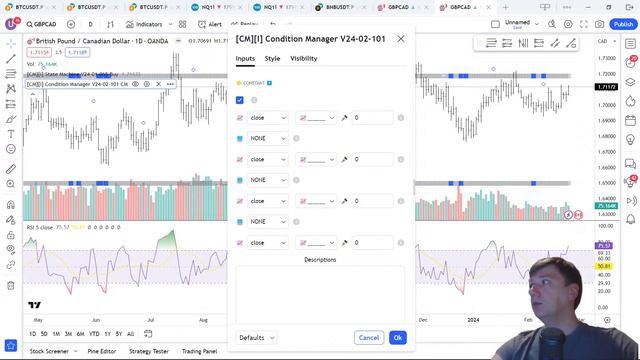Switch to the Visibility tab
This screenshot has width=640, height=360.
click(304, 59)
